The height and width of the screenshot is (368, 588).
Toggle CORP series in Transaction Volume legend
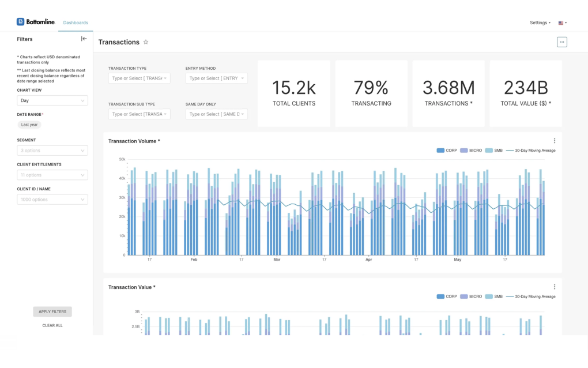click(447, 151)
